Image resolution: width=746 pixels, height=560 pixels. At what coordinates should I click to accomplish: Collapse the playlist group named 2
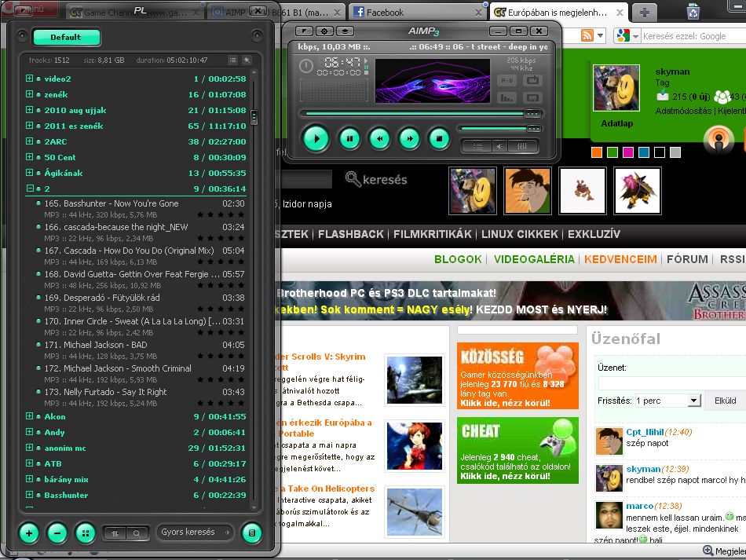[x=29, y=188]
